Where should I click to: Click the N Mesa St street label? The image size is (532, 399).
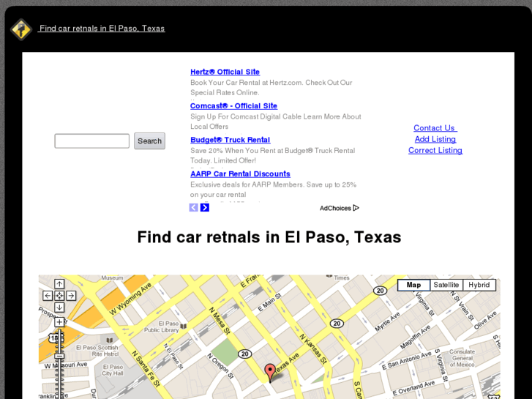(x=220, y=321)
